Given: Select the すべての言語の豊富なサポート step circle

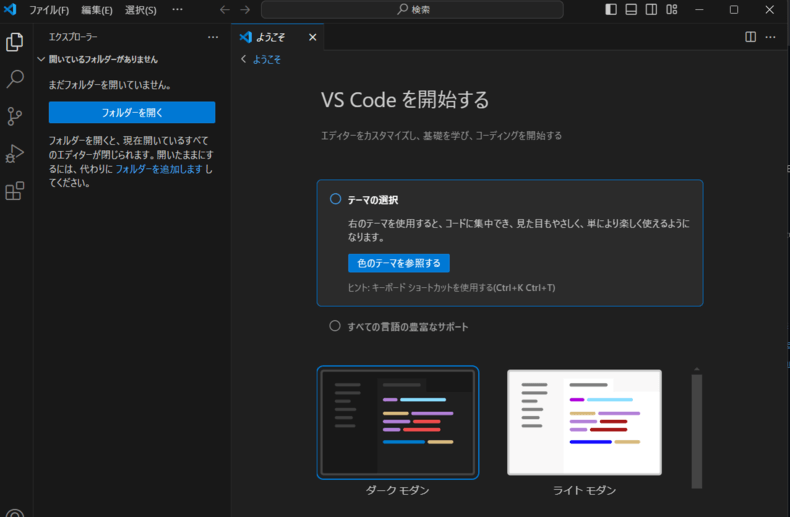Looking at the screenshot, I should tap(335, 326).
